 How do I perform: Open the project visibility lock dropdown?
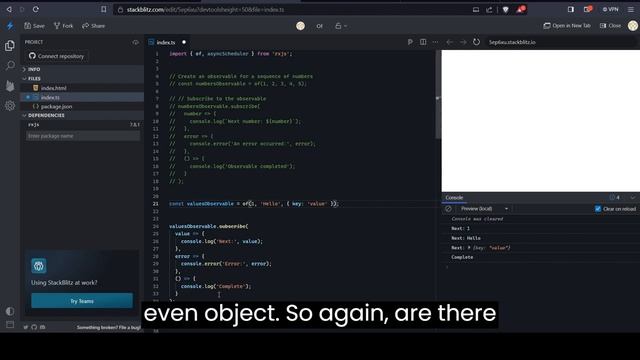pyautogui.click(x=341, y=26)
